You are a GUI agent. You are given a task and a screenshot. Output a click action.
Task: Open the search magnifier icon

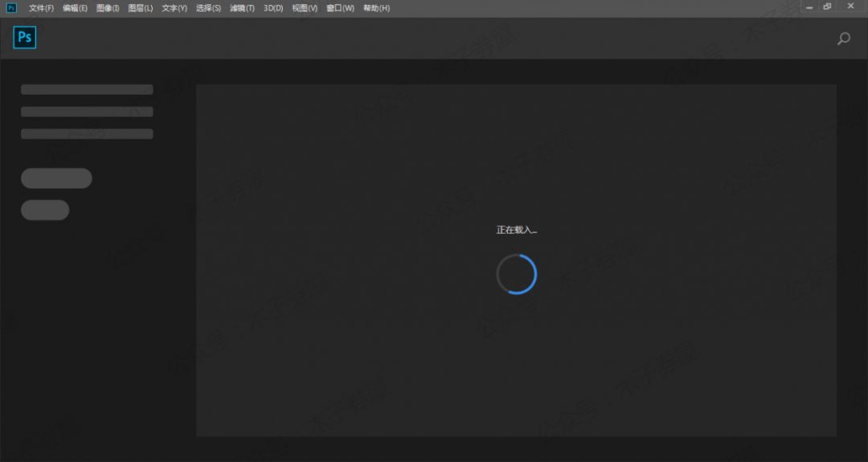tap(844, 39)
